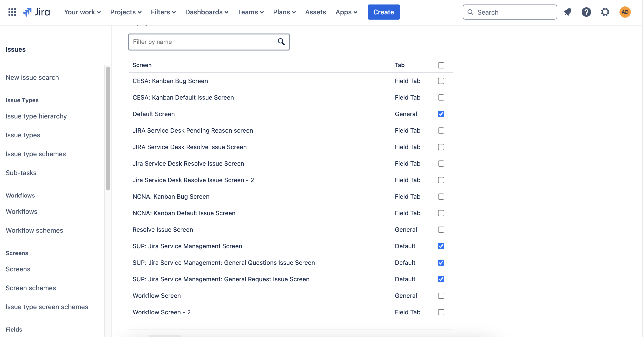Expand the Projects dropdown
This screenshot has width=644, height=337.
pos(126,12)
